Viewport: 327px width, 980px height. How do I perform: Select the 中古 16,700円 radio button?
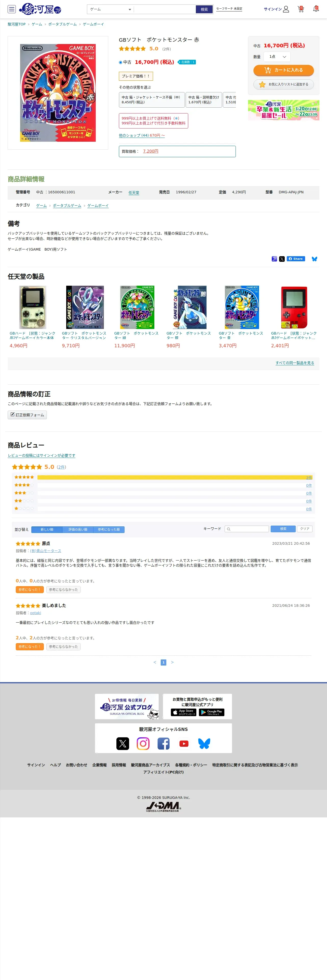(x=121, y=62)
